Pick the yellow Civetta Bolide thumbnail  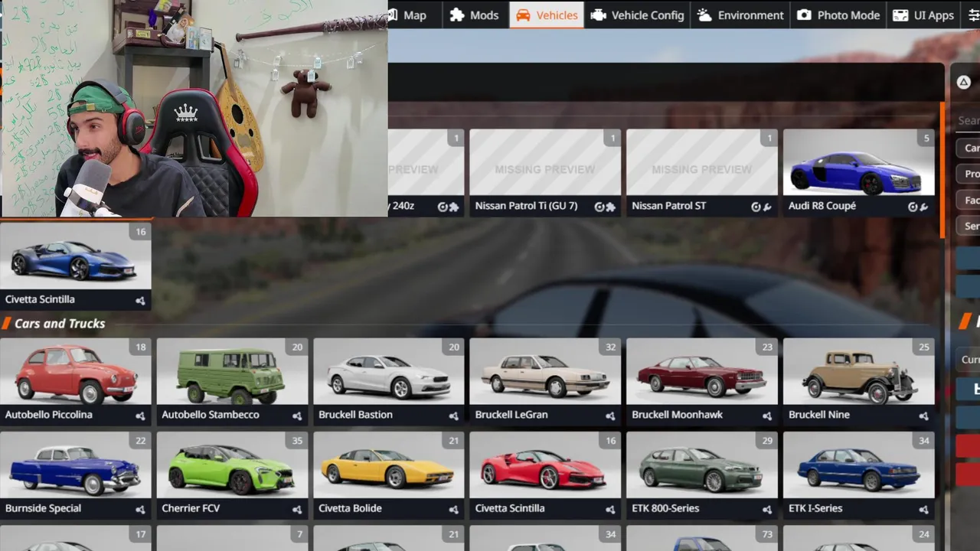389,465
